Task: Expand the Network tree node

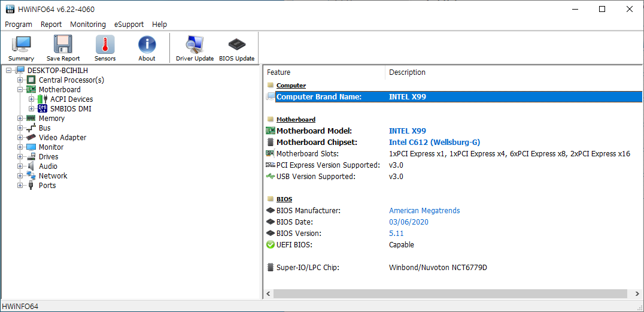Action: click(20, 176)
